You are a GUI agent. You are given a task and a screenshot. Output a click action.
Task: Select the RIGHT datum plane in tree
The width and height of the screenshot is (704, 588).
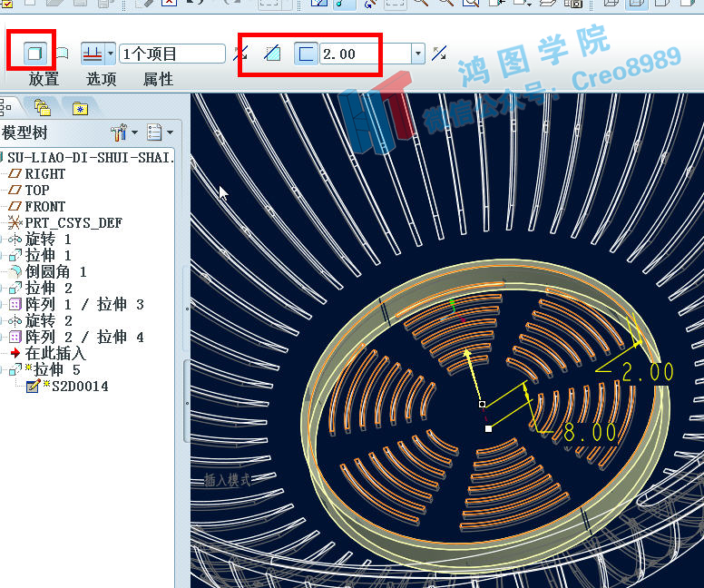click(x=44, y=174)
